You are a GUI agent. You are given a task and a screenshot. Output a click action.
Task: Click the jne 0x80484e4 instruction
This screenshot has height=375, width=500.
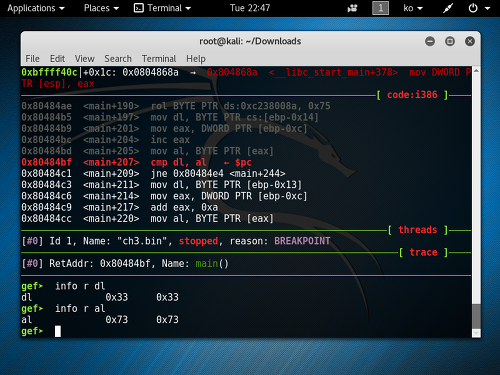(x=218, y=174)
